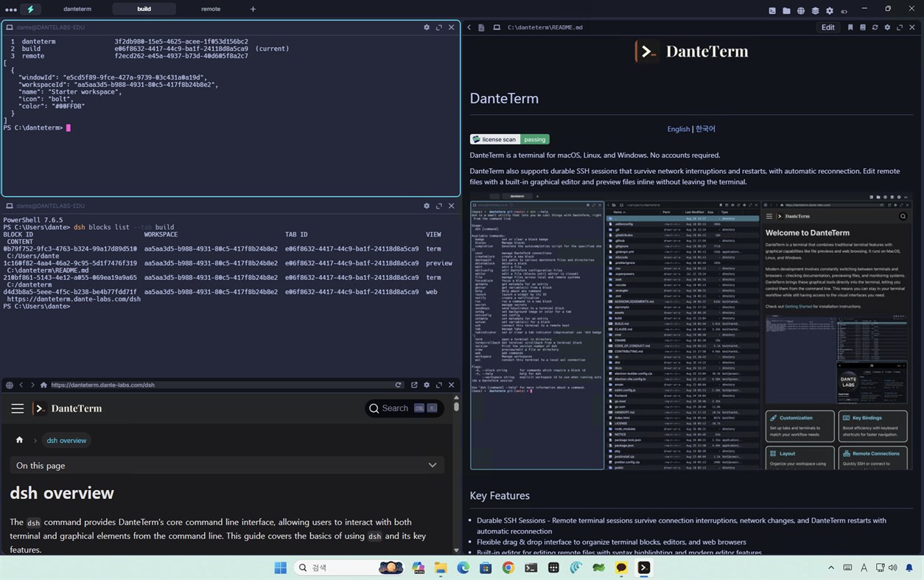Click the DanteTerm logo on docs page

tap(67, 408)
